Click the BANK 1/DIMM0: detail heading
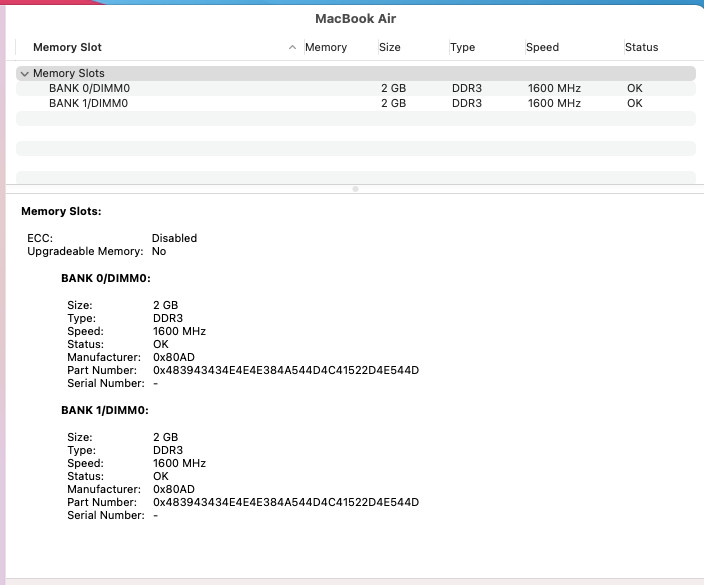The image size is (704, 585). coord(105,410)
